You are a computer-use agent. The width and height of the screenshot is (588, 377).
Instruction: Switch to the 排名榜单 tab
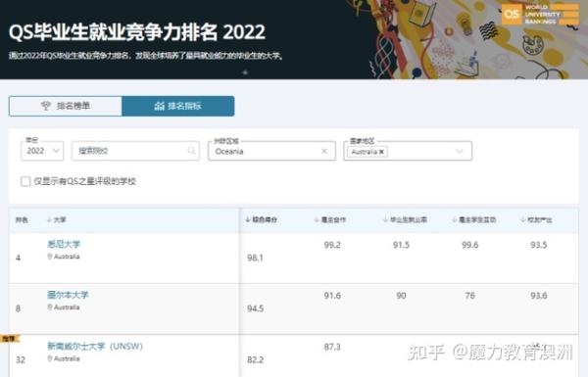pos(66,106)
